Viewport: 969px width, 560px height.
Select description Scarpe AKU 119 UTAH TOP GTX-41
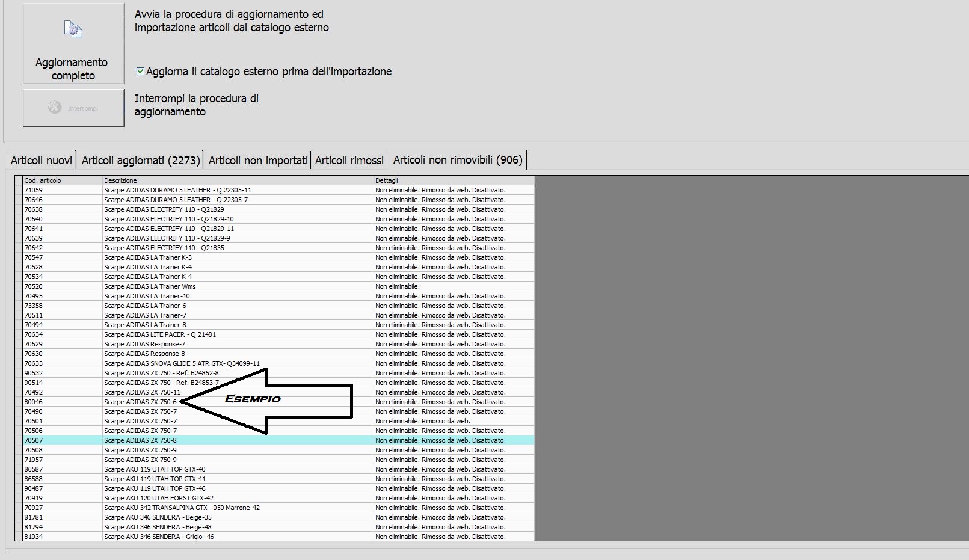coord(155,479)
